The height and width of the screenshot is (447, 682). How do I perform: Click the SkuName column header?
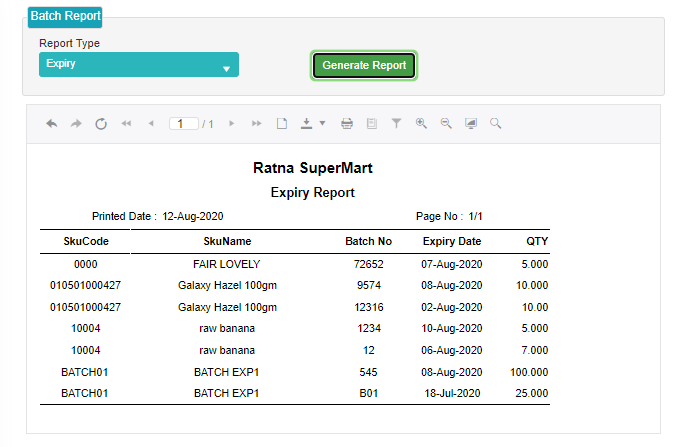227,241
